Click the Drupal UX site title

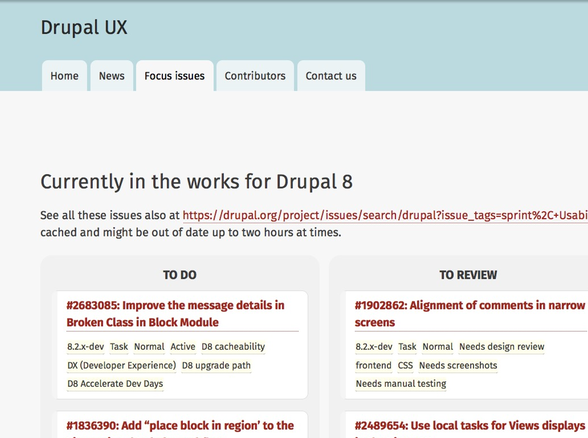click(x=84, y=27)
